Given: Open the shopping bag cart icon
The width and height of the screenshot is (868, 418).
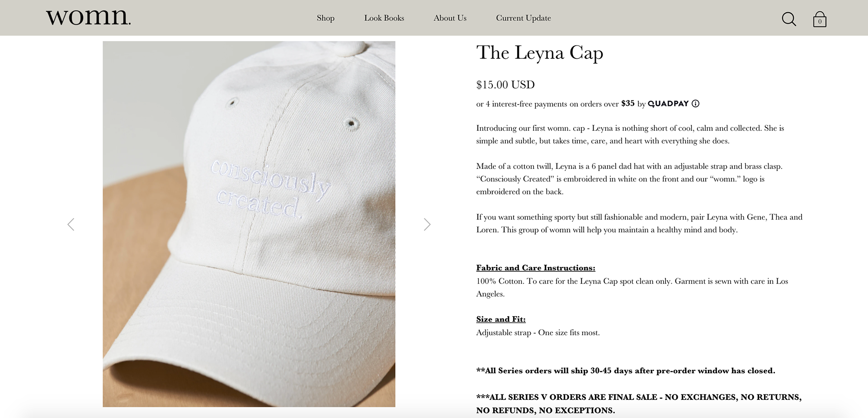Looking at the screenshot, I should point(820,19).
